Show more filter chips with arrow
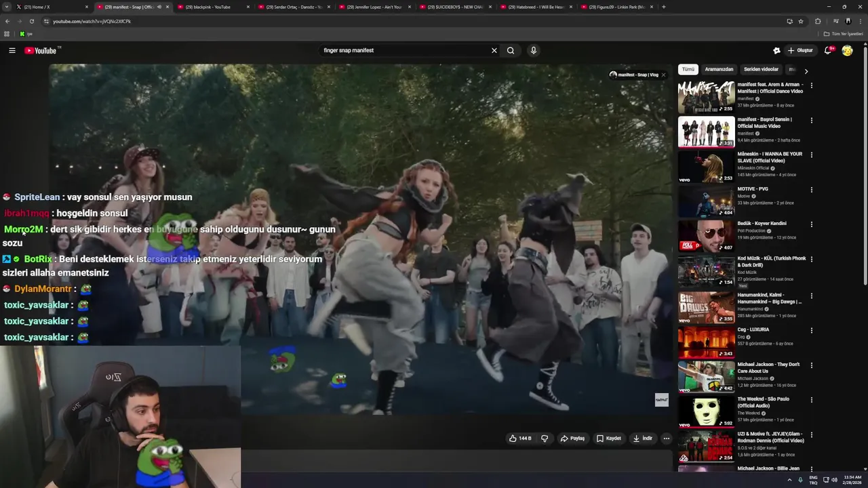868x488 pixels. (x=806, y=70)
